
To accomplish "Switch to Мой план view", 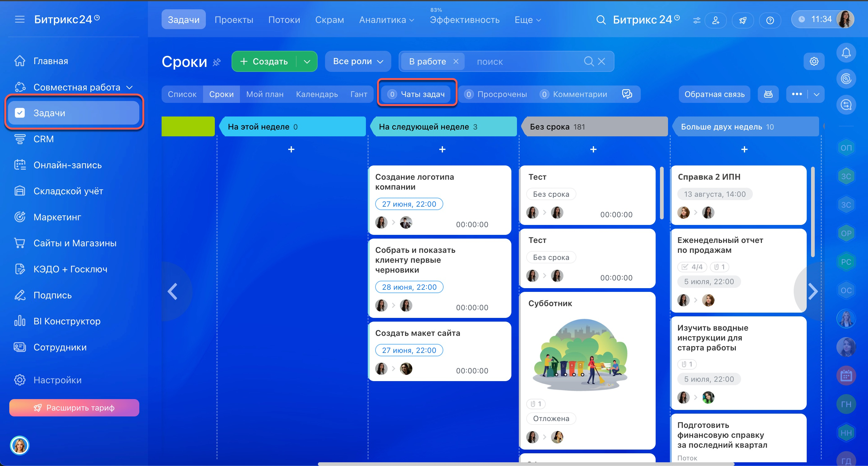I will pos(264,94).
